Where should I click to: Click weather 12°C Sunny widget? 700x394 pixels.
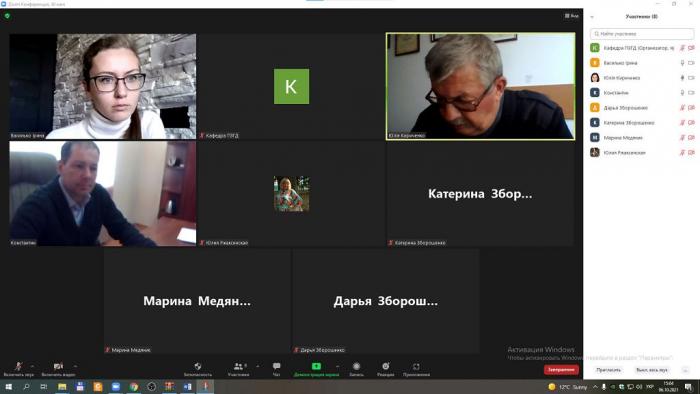[x=568, y=387]
